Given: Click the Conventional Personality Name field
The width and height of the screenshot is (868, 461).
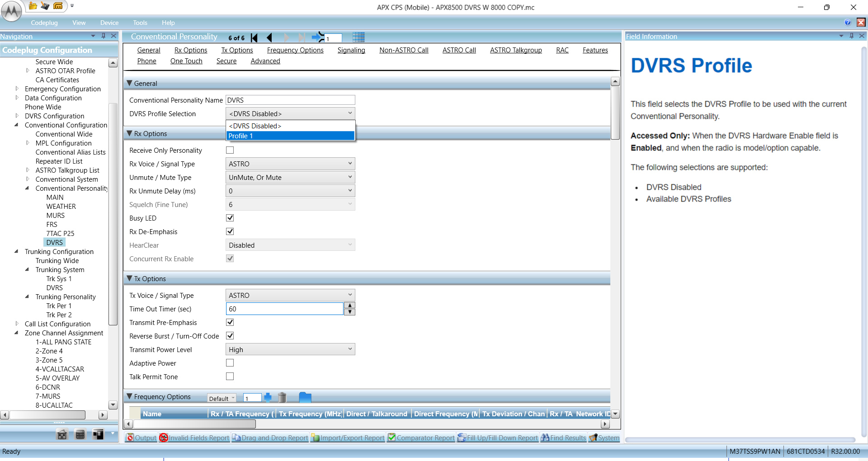Looking at the screenshot, I should [x=290, y=100].
